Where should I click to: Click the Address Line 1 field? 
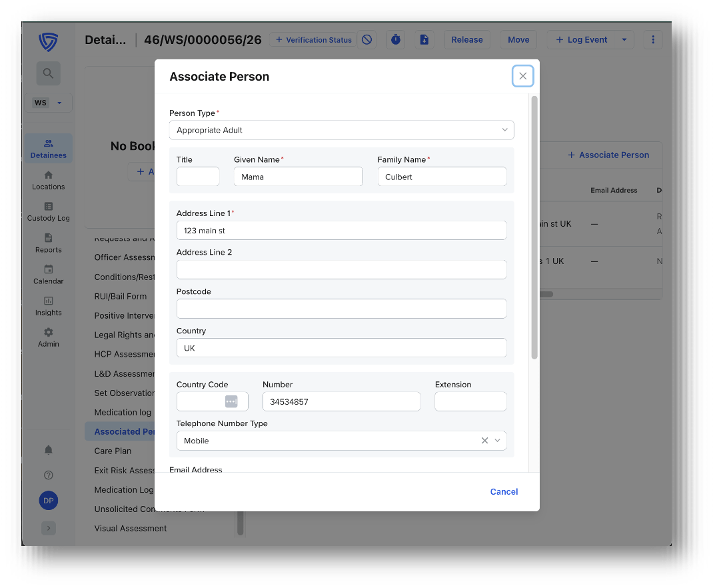pyautogui.click(x=341, y=231)
